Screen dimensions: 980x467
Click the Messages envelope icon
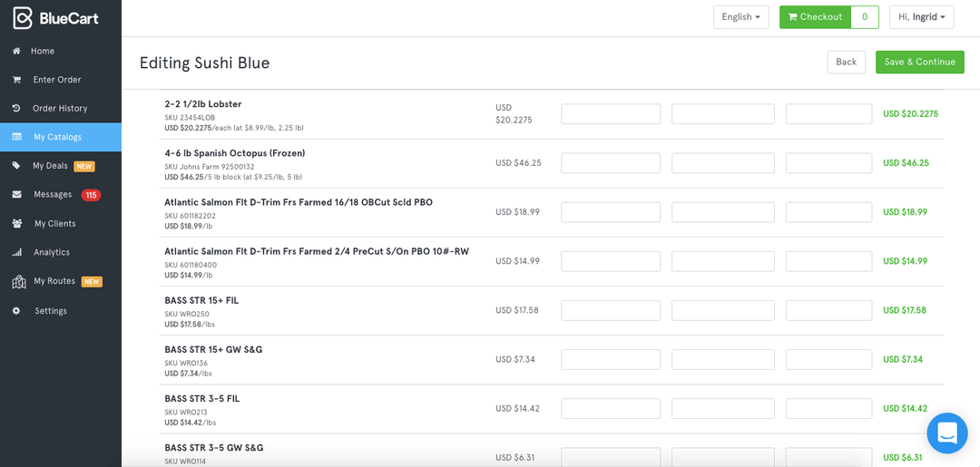tap(17, 195)
